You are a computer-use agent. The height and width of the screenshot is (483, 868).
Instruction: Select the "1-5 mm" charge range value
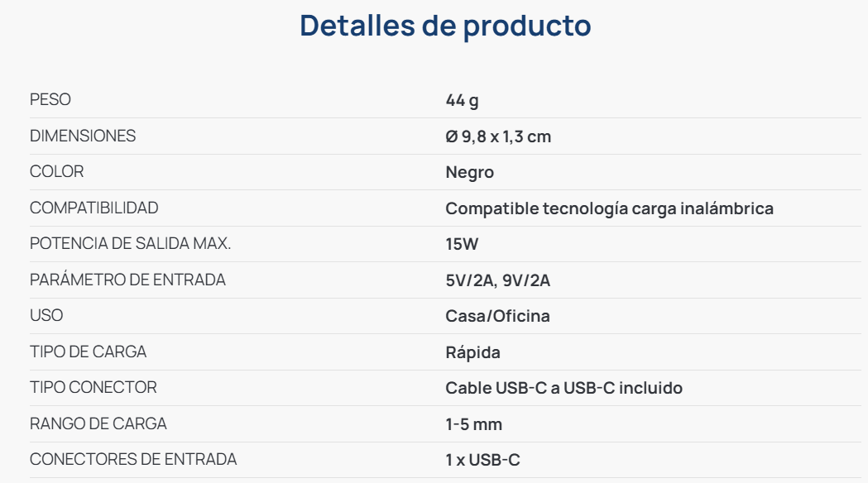(x=473, y=425)
